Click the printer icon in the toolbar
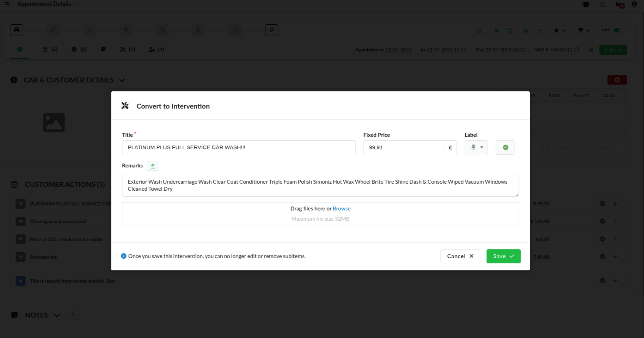The height and width of the screenshot is (338, 644). (x=525, y=30)
